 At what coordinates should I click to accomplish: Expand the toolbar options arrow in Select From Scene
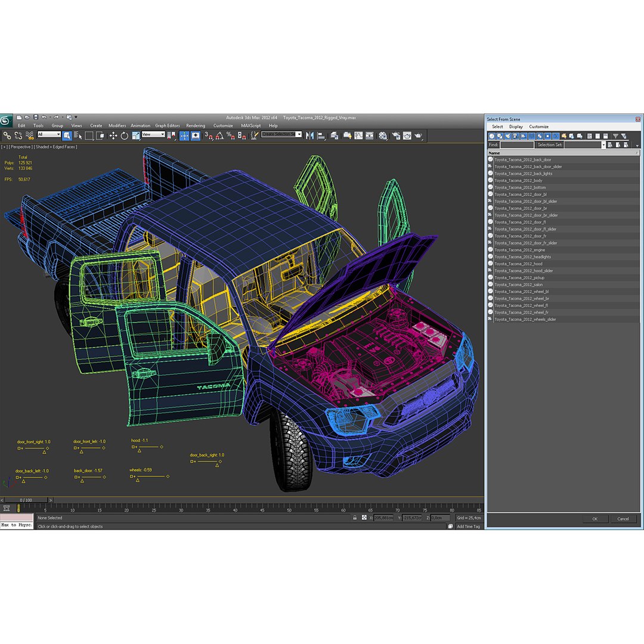(x=637, y=146)
